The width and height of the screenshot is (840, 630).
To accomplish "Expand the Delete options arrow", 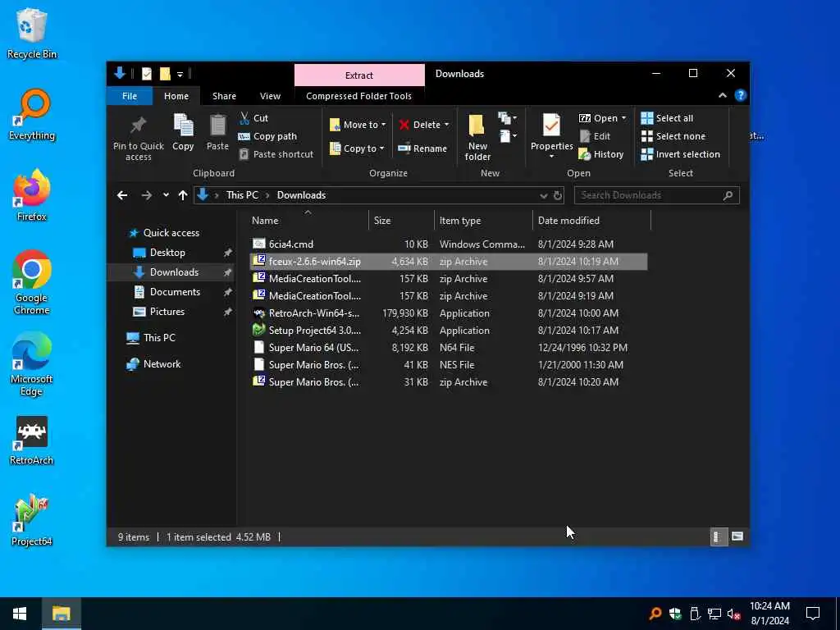I will tap(447, 125).
